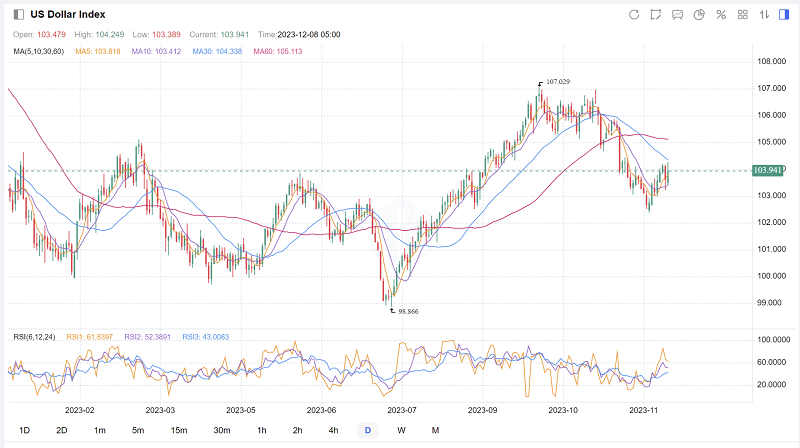Switch to percentage scale icon

click(x=721, y=14)
